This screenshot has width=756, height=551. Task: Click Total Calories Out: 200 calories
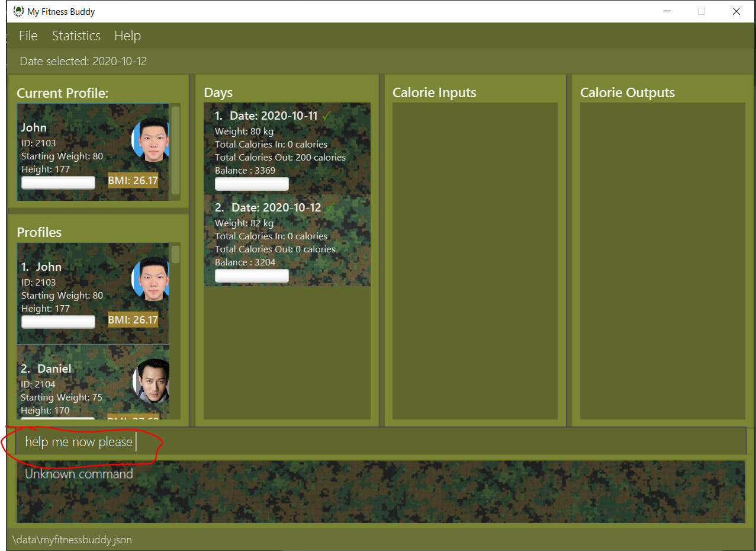click(x=280, y=157)
